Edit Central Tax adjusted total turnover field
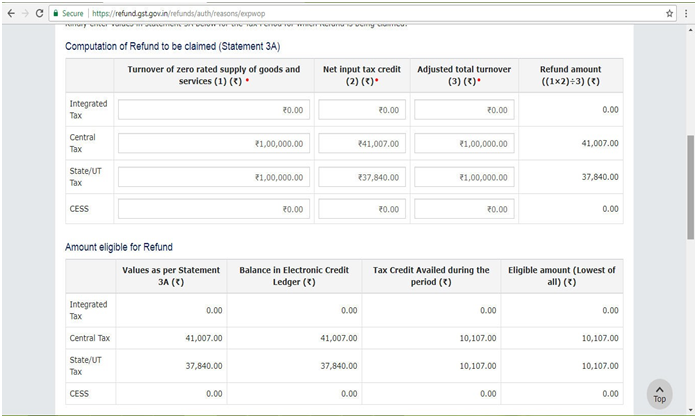The height and width of the screenshot is (418, 697). pyautogui.click(x=464, y=144)
